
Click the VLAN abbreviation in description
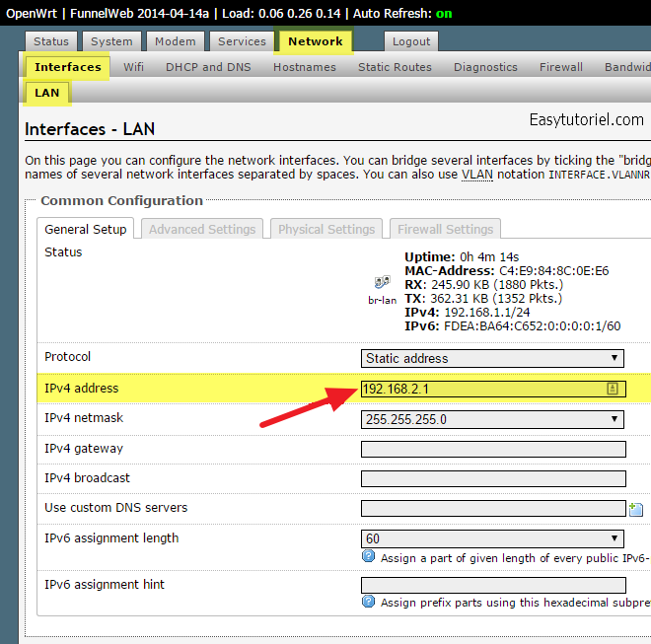[477, 175]
